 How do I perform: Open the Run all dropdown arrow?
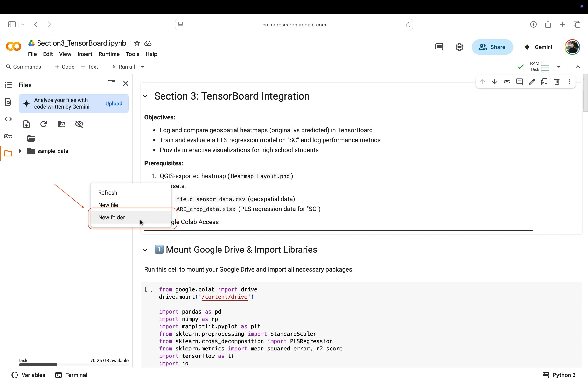143,67
